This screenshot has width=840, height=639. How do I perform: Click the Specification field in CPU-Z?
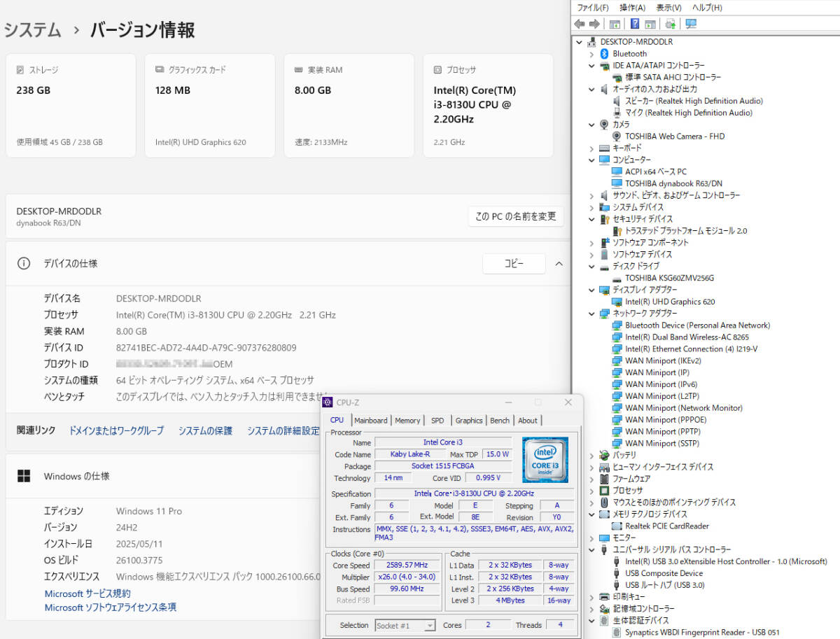(x=472, y=493)
